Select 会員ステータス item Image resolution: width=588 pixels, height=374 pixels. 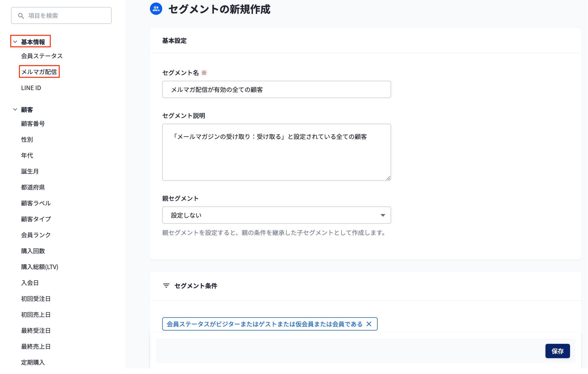42,56
